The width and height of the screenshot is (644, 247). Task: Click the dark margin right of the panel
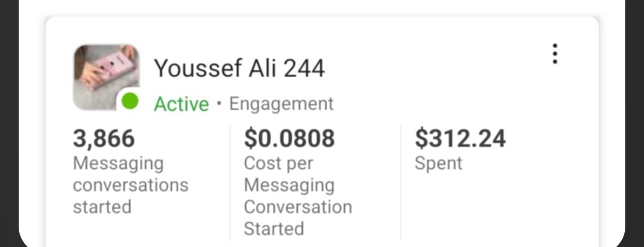[x=635, y=124]
